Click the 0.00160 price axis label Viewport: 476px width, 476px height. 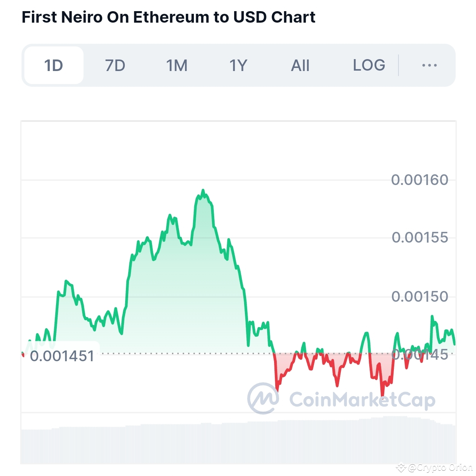pyautogui.click(x=420, y=179)
